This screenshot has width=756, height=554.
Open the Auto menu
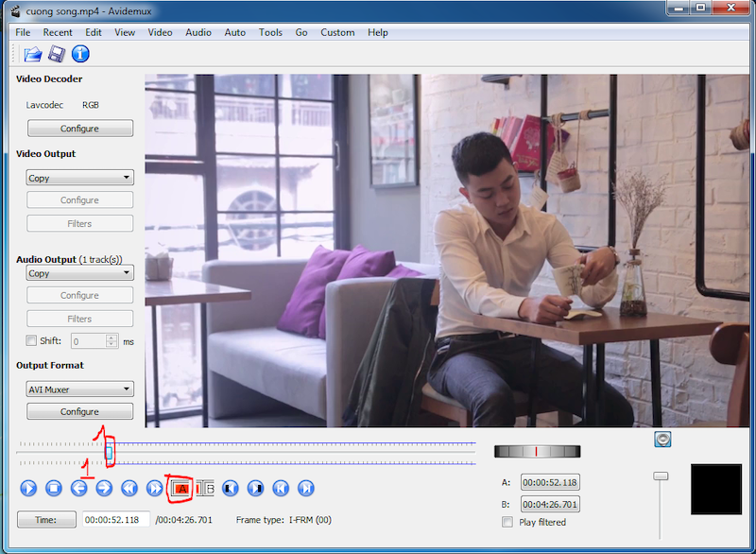click(x=234, y=31)
